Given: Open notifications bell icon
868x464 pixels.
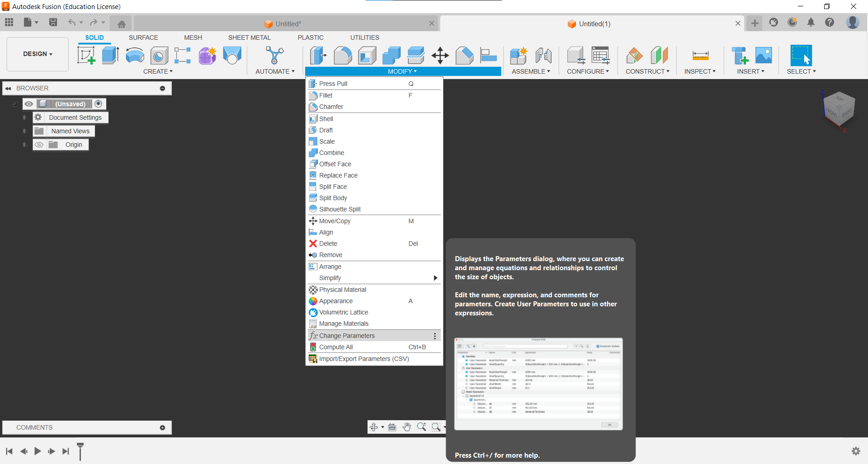Looking at the screenshot, I should [x=811, y=22].
